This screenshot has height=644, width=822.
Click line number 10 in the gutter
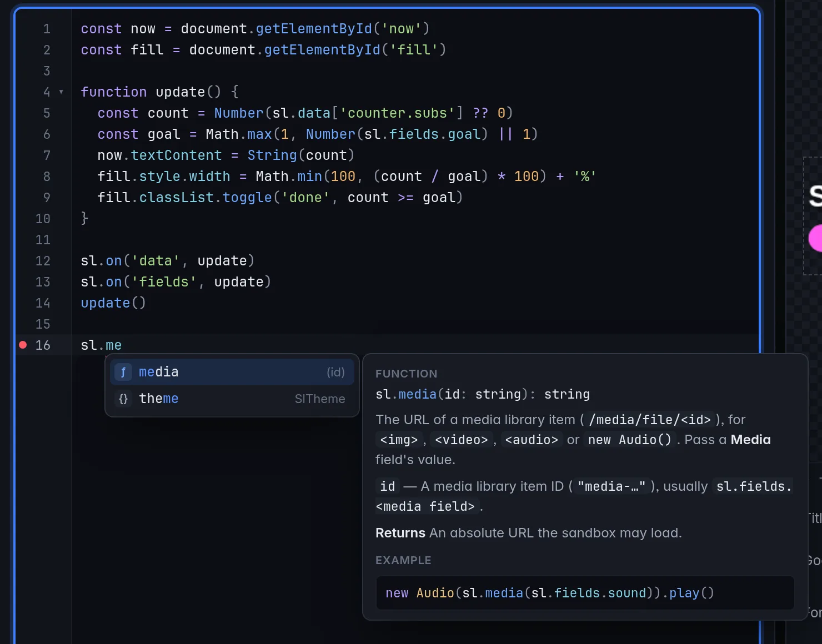pyautogui.click(x=43, y=219)
